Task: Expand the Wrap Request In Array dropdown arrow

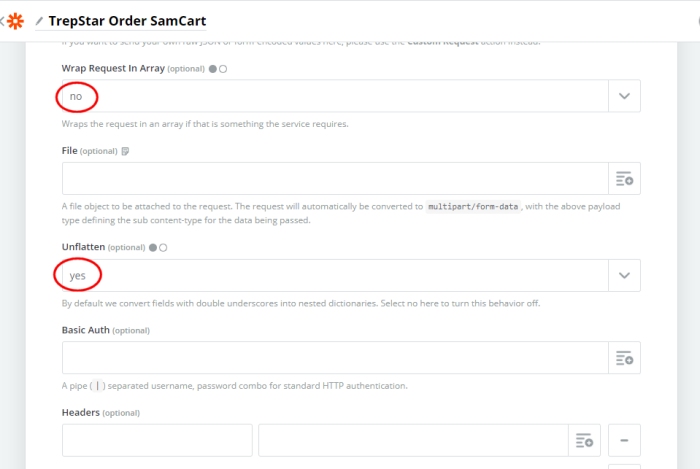Action: (624, 96)
